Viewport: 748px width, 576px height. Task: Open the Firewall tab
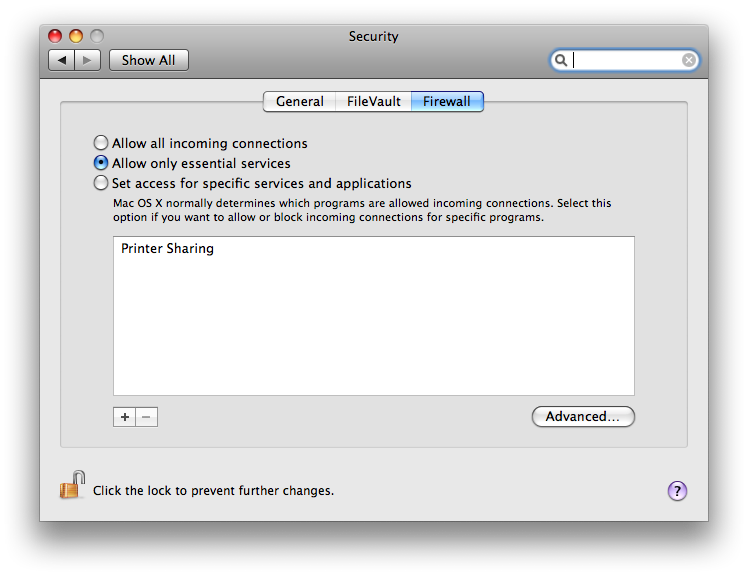[447, 102]
